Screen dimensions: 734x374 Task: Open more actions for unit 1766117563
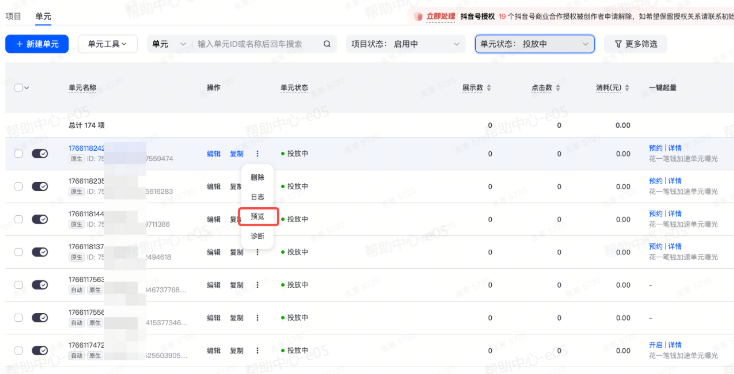tap(257, 285)
